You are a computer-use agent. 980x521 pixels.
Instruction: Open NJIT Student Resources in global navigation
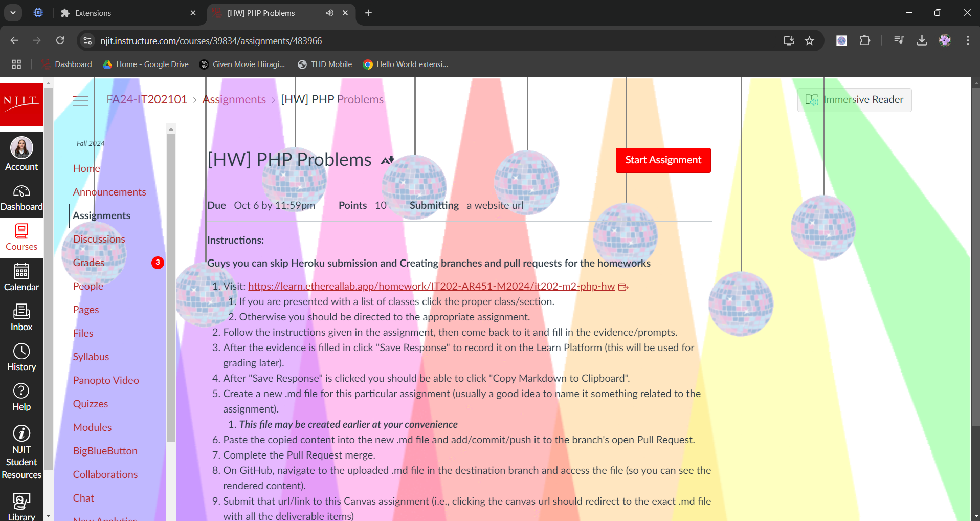tap(21, 452)
